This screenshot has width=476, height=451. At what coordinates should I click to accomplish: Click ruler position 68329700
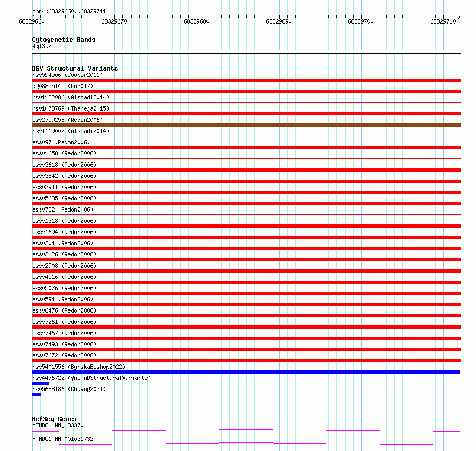[x=360, y=21]
